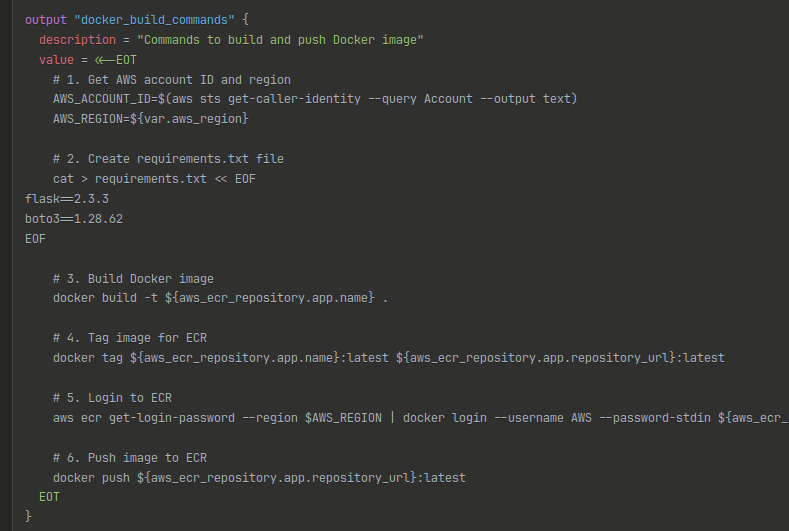
Task: Click the opening <<-EOT heredoc marker
Action: point(116,60)
